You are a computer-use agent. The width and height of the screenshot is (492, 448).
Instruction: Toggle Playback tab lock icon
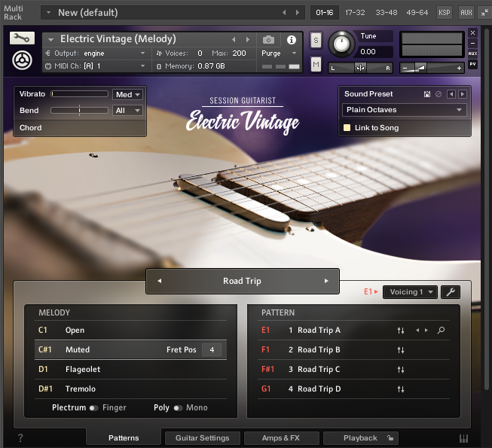[390, 438]
